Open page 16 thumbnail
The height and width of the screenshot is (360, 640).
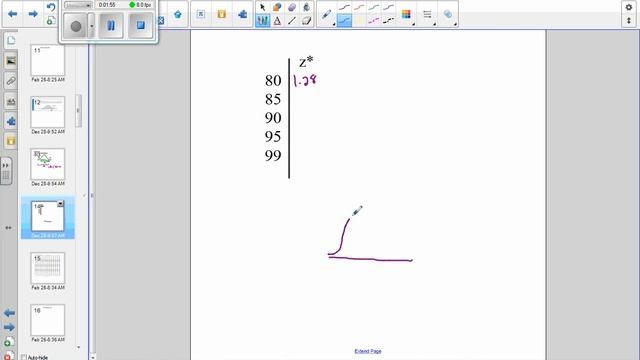click(48, 320)
